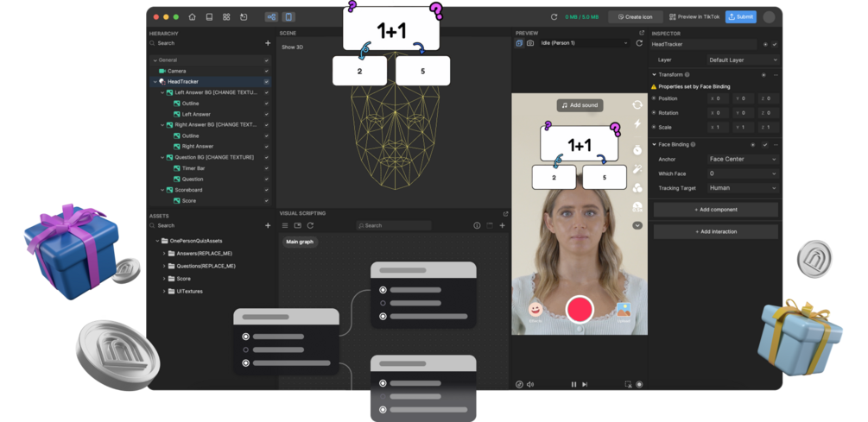Viewport: 868px width, 422px height.
Task: Go to the home screen icon
Action: tap(192, 17)
